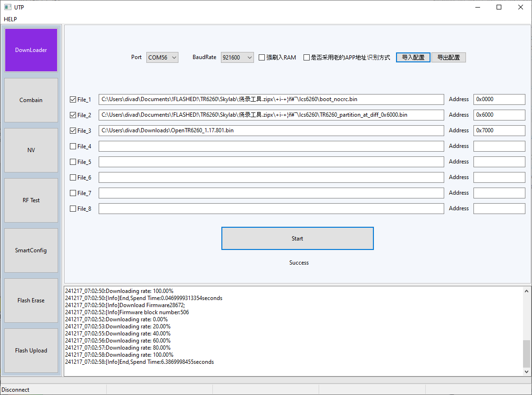This screenshot has width=532, height=395.
Task: Maximize the UTP window
Action: point(499,7)
